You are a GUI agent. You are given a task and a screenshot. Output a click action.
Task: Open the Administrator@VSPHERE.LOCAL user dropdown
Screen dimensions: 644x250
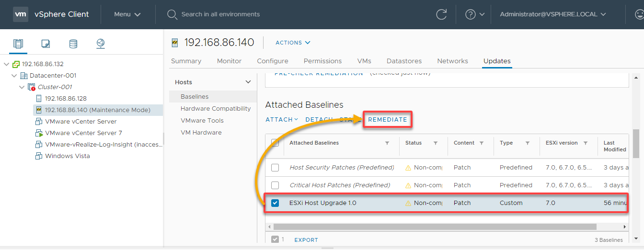tap(553, 14)
